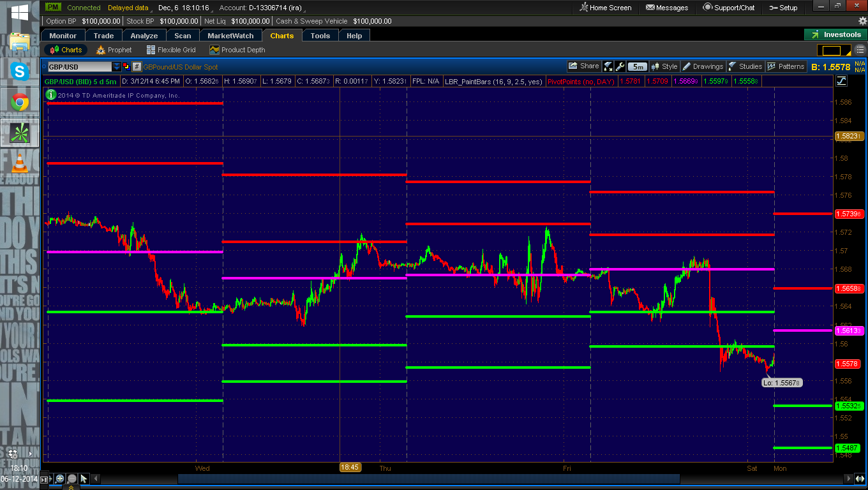Switch to the Monitor tab
Viewport: 868px width, 490px height.
point(63,36)
